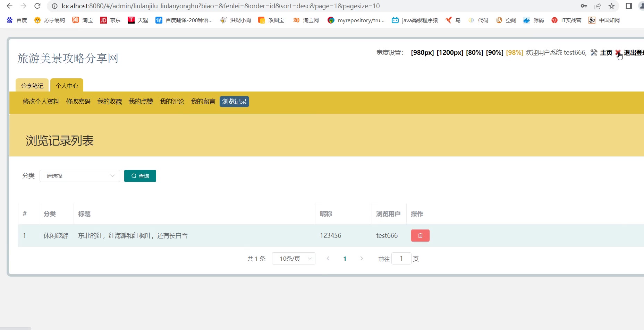Open the myrepository bookmark
Screen dimensions: 644x330
(x=356, y=20)
